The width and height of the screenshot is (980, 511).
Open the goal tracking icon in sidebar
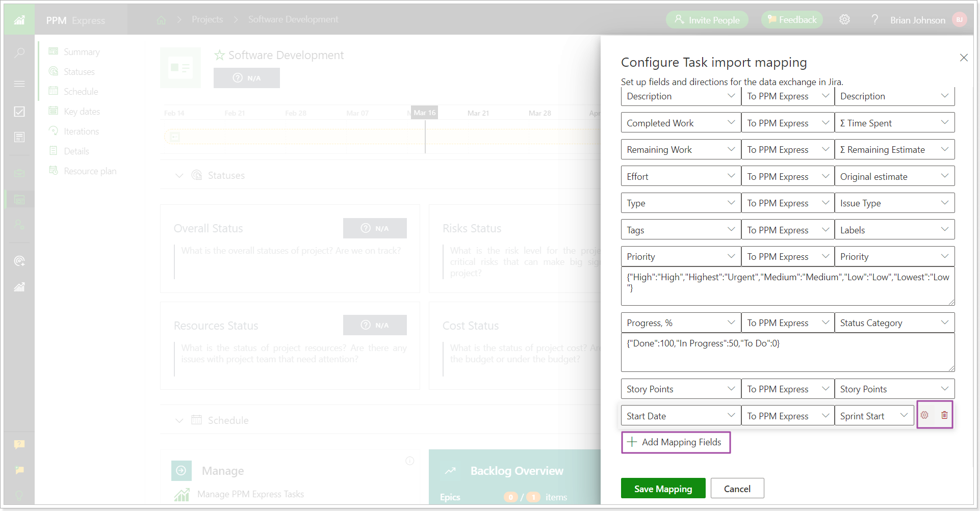[x=19, y=261]
